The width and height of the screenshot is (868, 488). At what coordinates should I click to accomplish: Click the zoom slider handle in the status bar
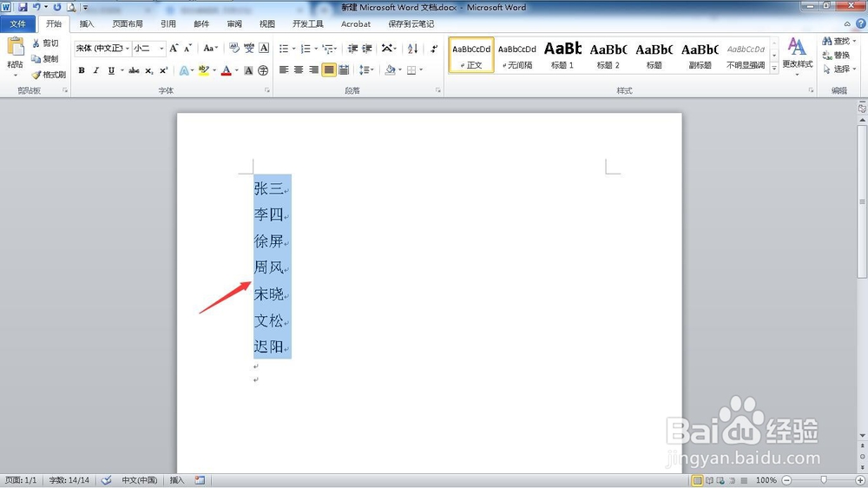[x=824, y=480]
